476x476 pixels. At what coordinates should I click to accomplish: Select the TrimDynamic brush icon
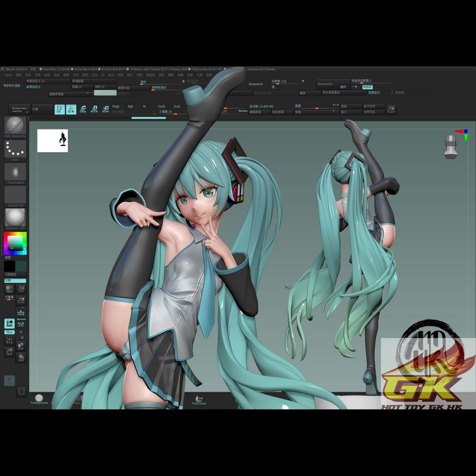click(x=39, y=398)
